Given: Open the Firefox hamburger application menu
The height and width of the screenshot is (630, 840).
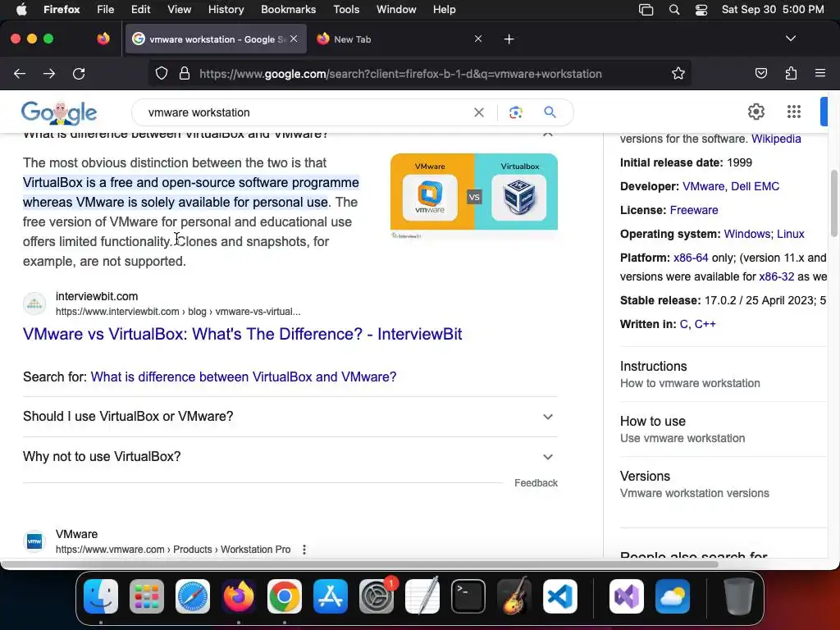Looking at the screenshot, I should (x=820, y=73).
